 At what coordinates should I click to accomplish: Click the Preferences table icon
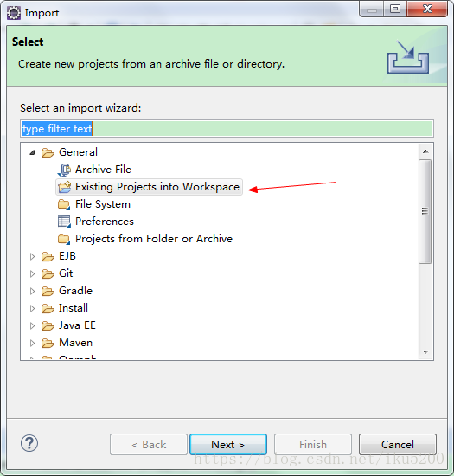(x=64, y=222)
